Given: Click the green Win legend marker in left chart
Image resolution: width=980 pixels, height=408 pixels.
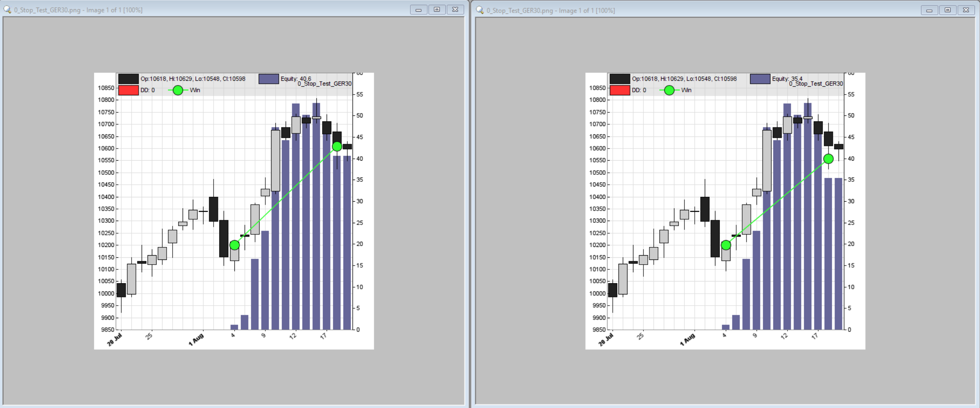Looking at the screenshot, I should 178,90.
